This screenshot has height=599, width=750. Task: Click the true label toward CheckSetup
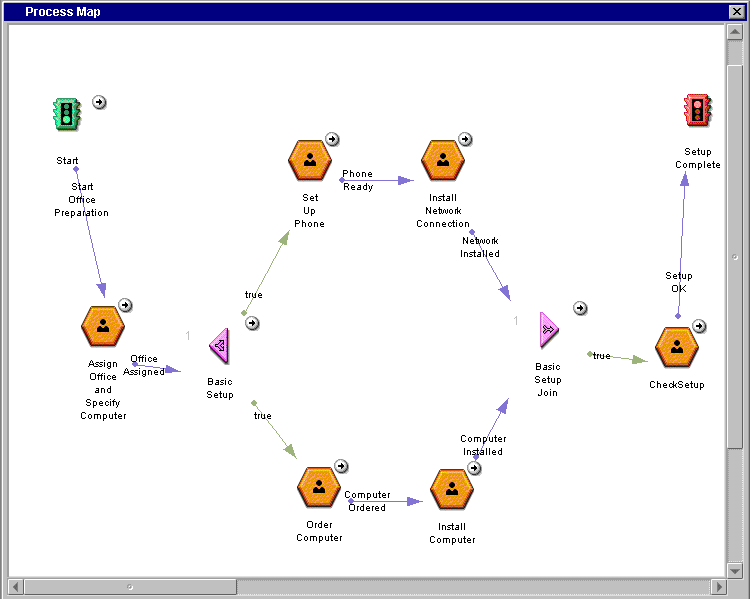click(x=602, y=356)
